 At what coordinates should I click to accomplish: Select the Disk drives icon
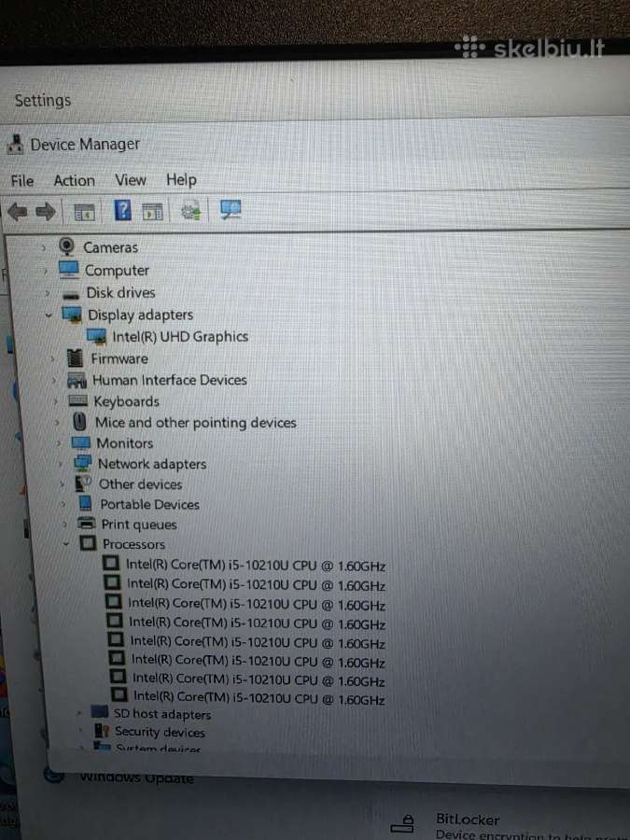pyautogui.click(x=71, y=294)
